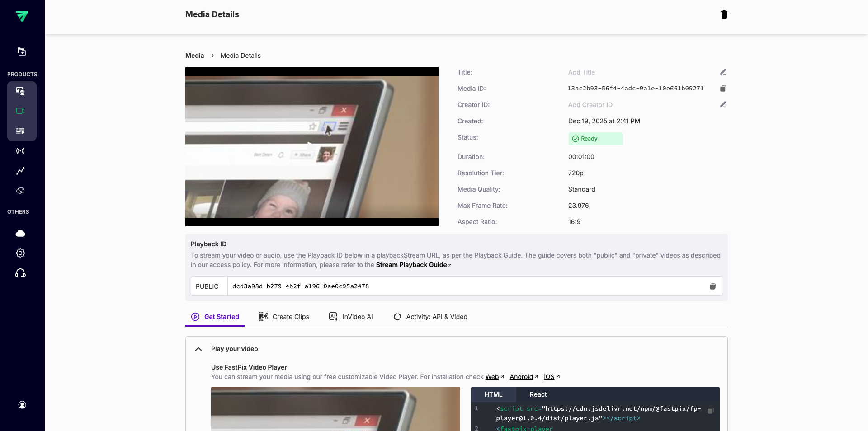Contact support via the headphones icon
Image resolution: width=868 pixels, height=431 pixels.
tap(20, 273)
